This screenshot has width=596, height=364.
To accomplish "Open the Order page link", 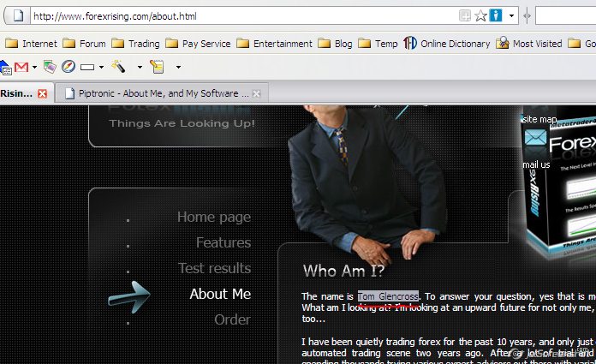I will pyautogui.click(x=233, y=319).
